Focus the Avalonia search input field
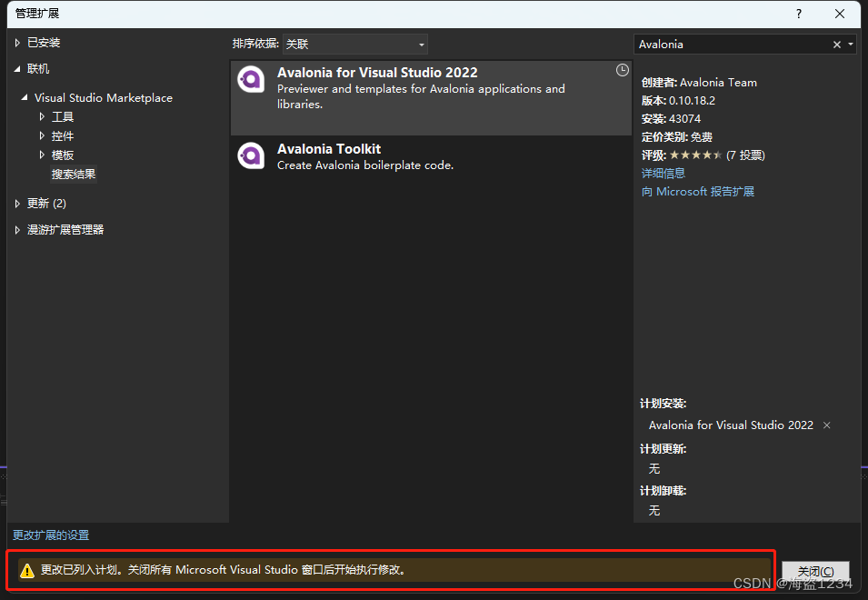 pos(733,45)
